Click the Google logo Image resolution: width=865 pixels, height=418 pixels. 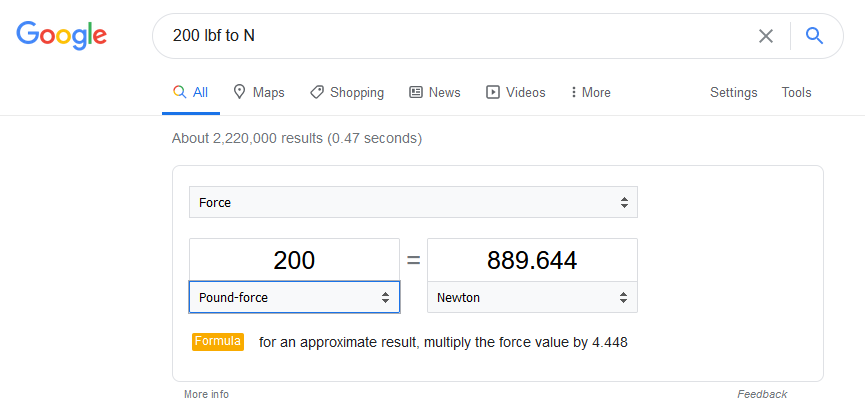coord(61,35)
